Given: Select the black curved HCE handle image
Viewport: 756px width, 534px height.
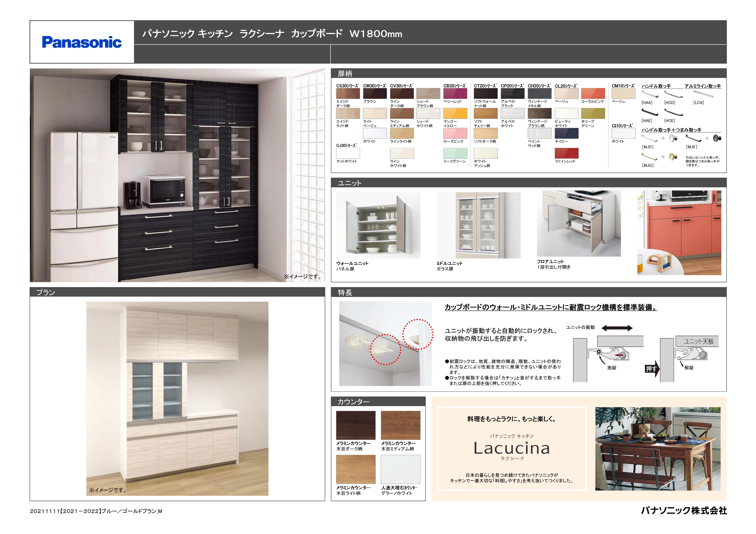Looking at the screenshot, I should click(674, 112).
